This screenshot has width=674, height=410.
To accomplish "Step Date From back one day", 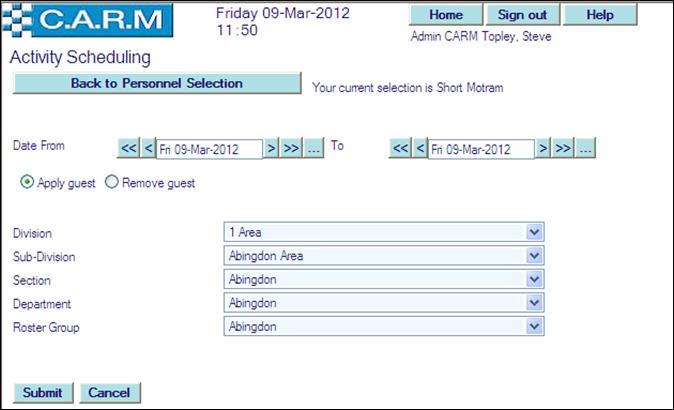I will [x=148, y=148].
